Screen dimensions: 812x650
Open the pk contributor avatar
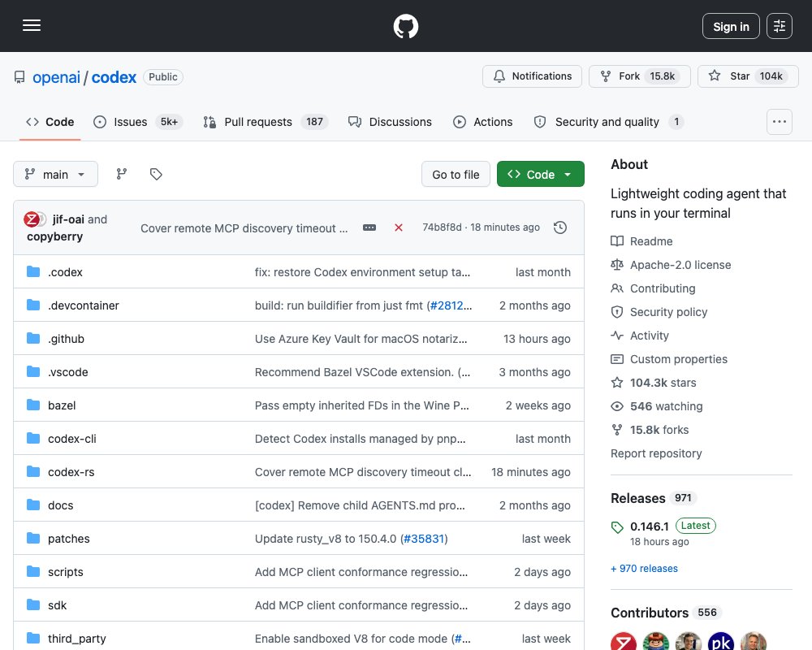(720, 642)
